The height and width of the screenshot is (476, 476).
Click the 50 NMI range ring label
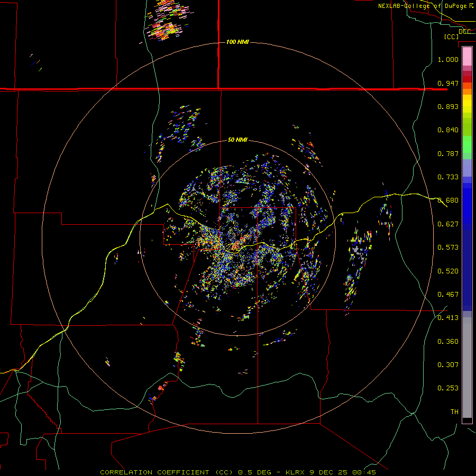pyautogui.click(x=237, y=140)
